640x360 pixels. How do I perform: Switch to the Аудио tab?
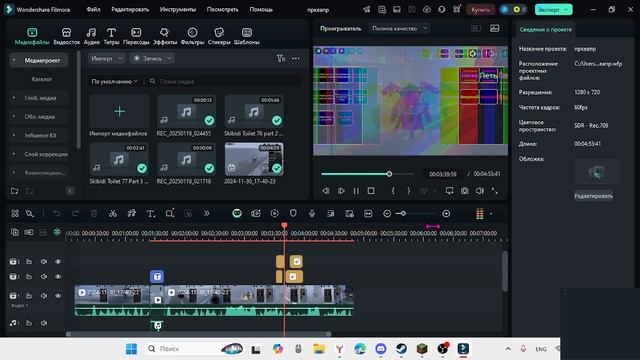pos(91,36)
